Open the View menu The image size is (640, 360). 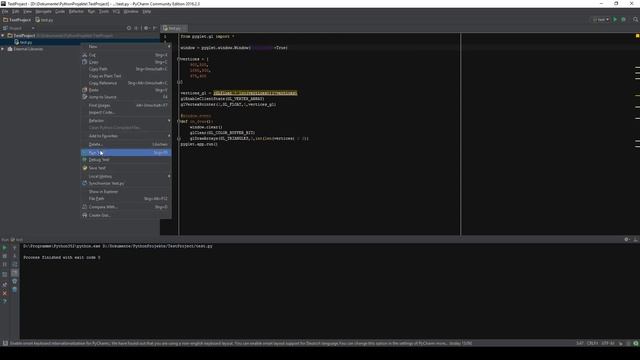(27, 11)
